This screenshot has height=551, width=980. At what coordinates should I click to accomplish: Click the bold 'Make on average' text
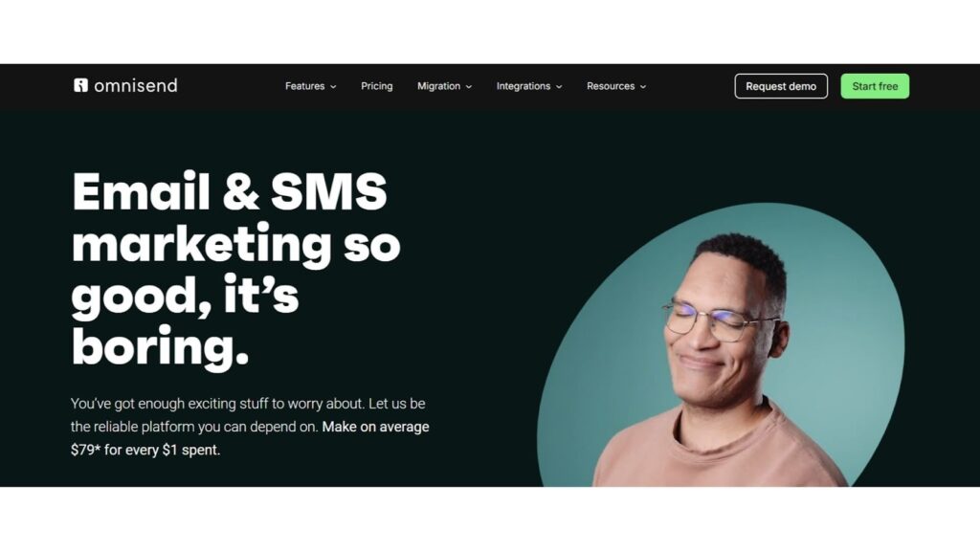tap(375, 427)
